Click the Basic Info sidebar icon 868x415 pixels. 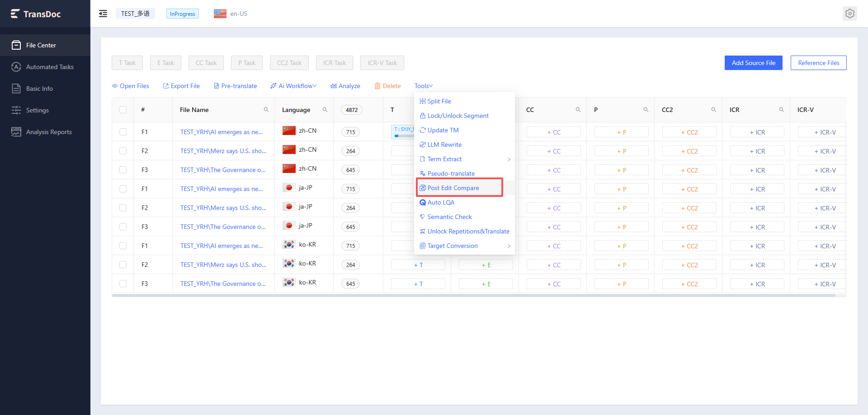click(x=16, y=89)
